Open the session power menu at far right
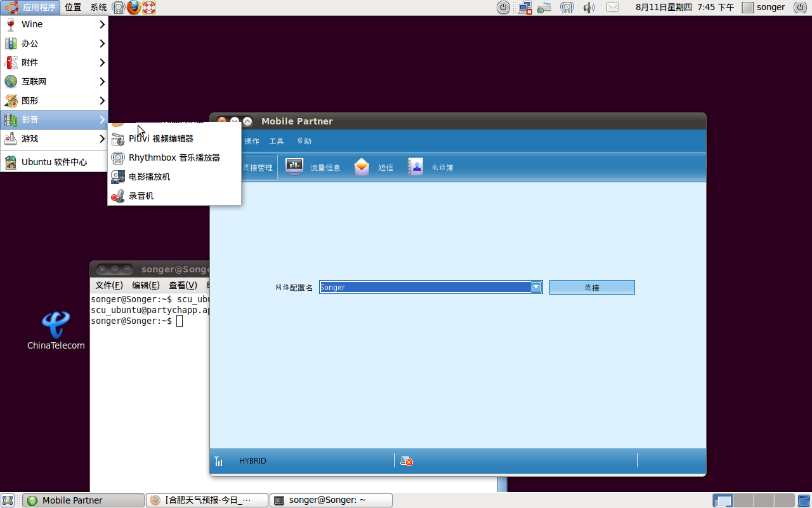The width and height of the screenshot is (812, 508). tap(799, 8)
